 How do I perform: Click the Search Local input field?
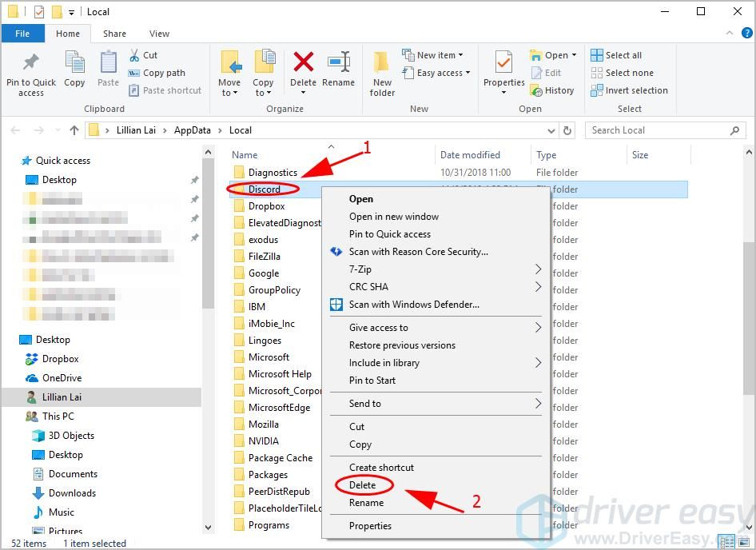pyautogui.click(x=655, y=130)
